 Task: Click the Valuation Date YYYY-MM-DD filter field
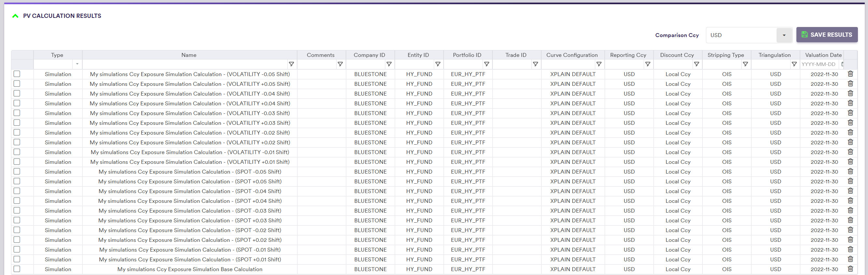tap(819, 64)
